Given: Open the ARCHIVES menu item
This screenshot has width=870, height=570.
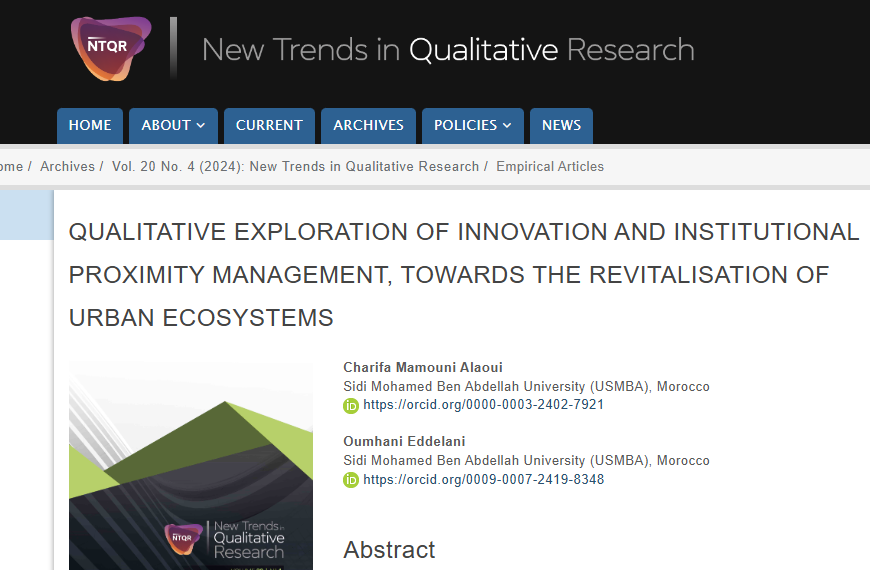Looking at the screenshot, I should pyautogui.click(x=368, y=125).
